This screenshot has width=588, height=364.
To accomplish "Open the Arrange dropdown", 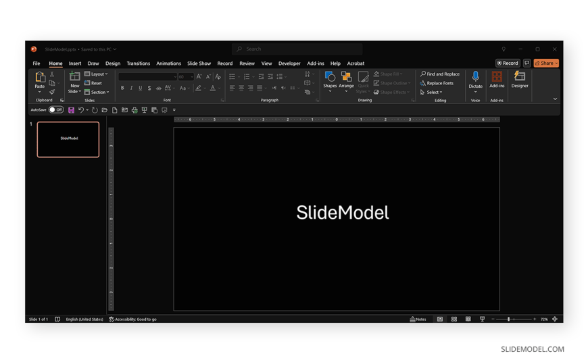I will pyautogui.click(x=346, y=82).
